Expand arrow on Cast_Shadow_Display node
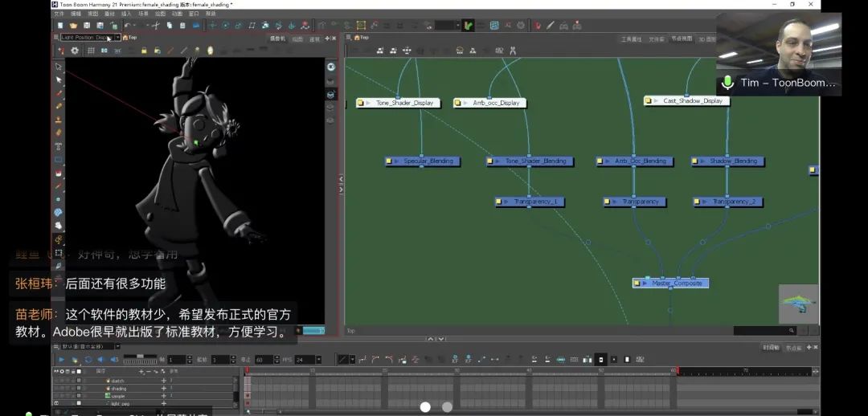Image resolution: width=868 pixels, height=416 pixels. click(x=657, y=101)
